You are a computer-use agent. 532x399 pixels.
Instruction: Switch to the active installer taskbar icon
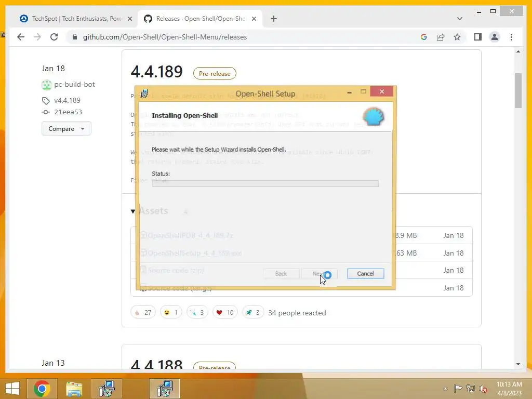(x=165, y=389)
